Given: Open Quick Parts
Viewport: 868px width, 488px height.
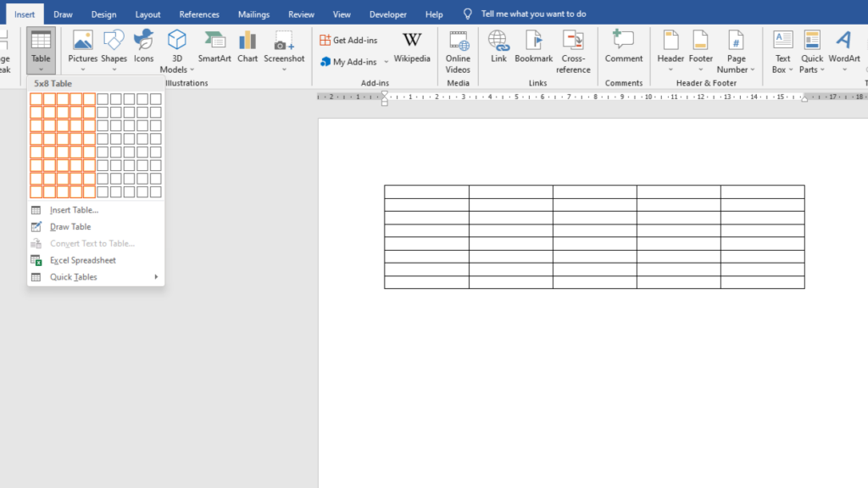Looking at the screenshot, I should tap(812, 52).
